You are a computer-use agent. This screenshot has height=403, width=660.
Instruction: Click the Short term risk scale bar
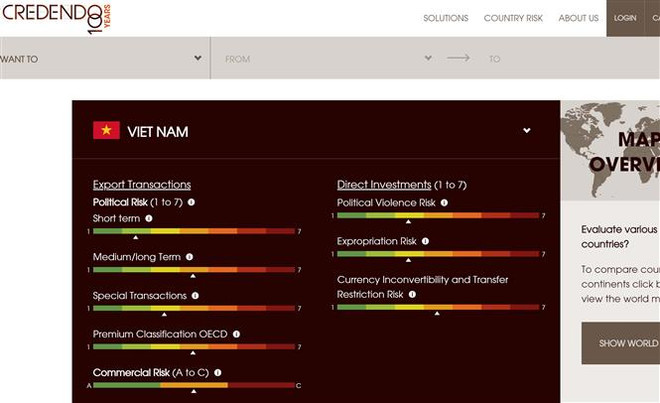pos(195,231)
